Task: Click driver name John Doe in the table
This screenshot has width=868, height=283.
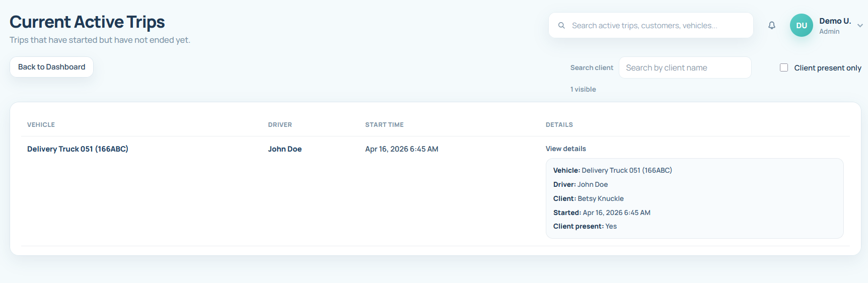Action: (x=284, y=149)
